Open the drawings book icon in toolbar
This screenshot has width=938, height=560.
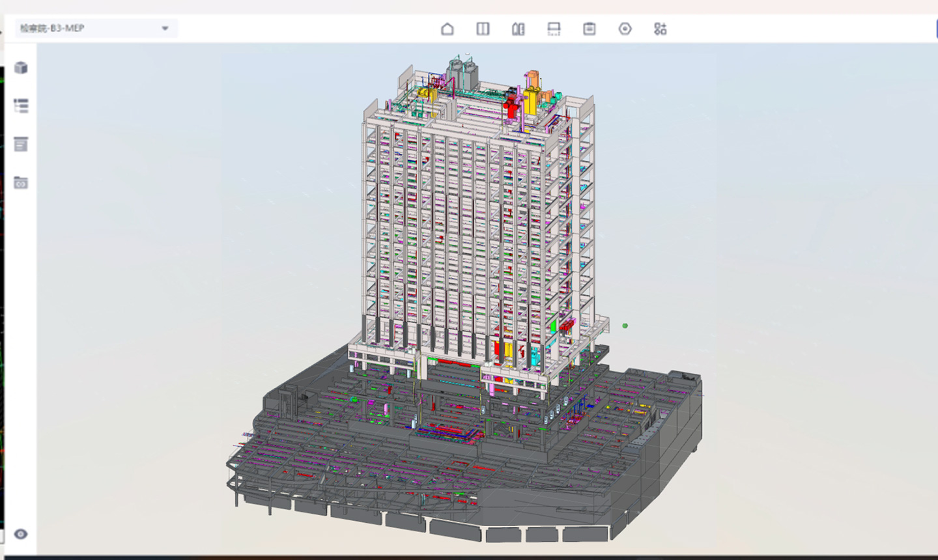point(518,29)
